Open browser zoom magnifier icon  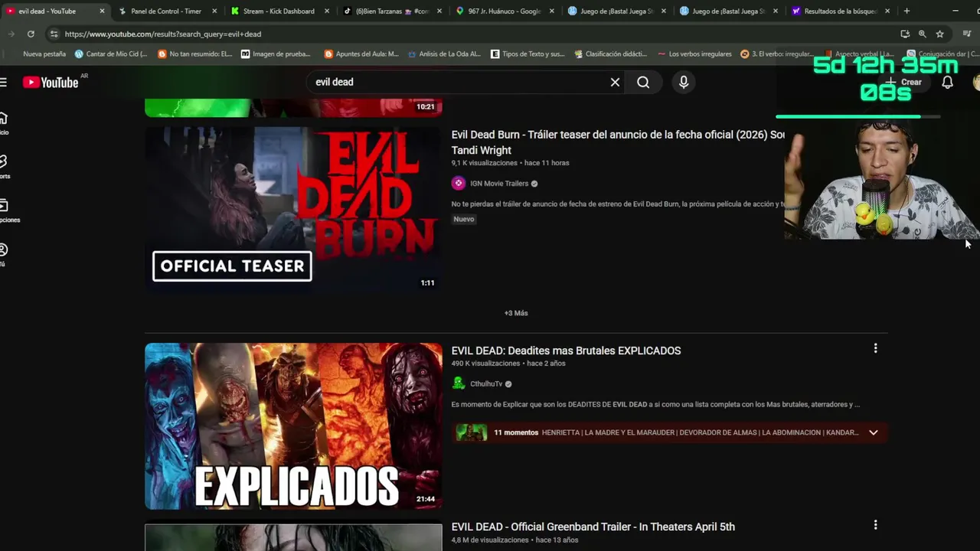point(922,34)
